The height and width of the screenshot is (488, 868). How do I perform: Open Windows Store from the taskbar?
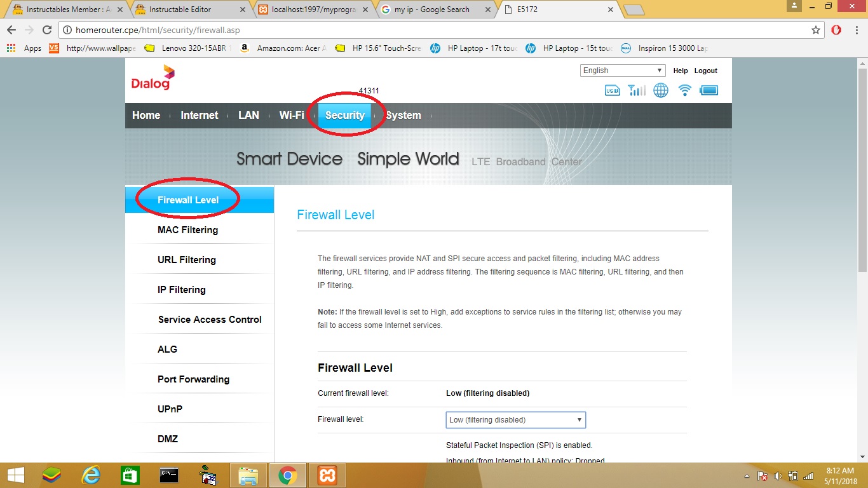tap(130, 475)
